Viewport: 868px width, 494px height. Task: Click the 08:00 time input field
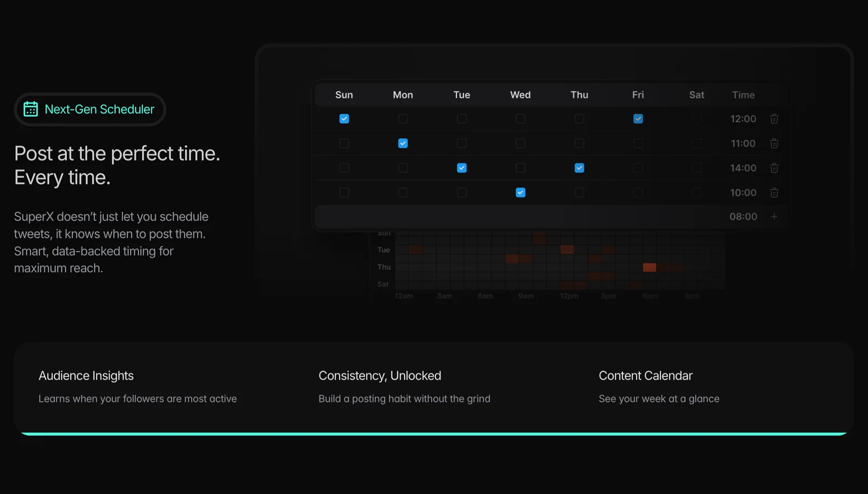point(743,217)
